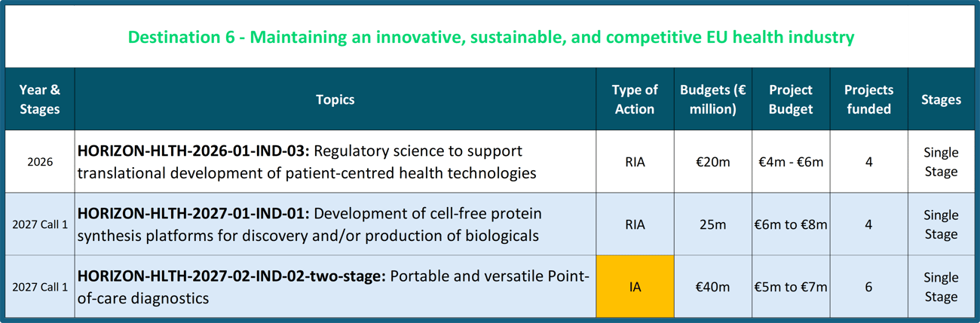Viewport: 980px width, 323px height.
Task: Select the Type of Action header
Action: [x=635, y=99]
